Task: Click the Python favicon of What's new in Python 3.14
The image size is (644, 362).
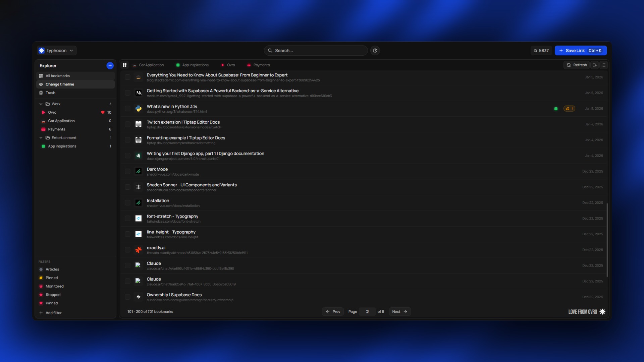Action: tap(138, 109)
